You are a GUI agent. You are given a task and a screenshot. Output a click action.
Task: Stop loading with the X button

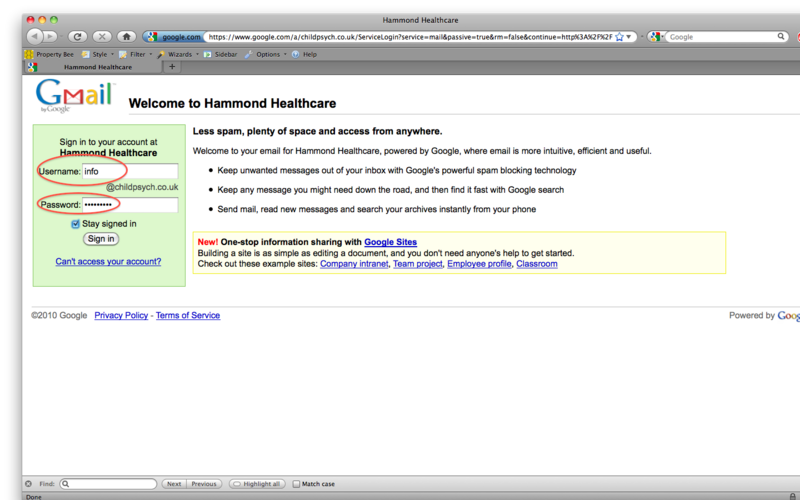click(102, 36)
